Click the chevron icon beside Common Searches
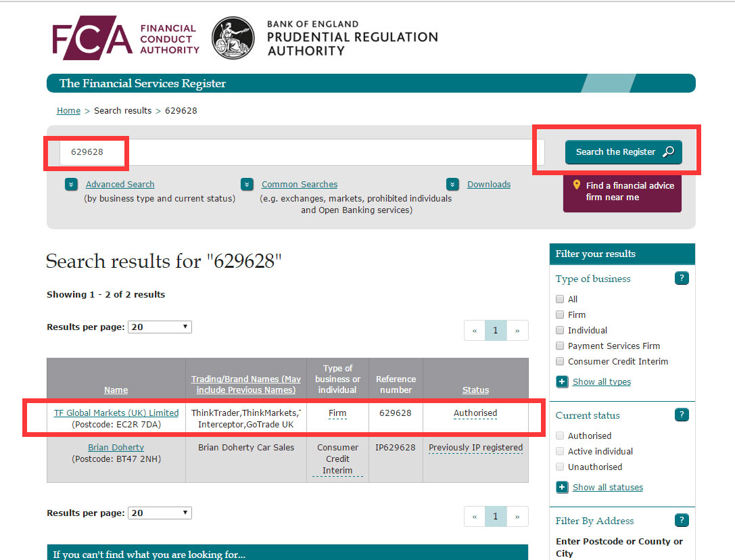Screen dimensions: 735x560 pos(247,185)
